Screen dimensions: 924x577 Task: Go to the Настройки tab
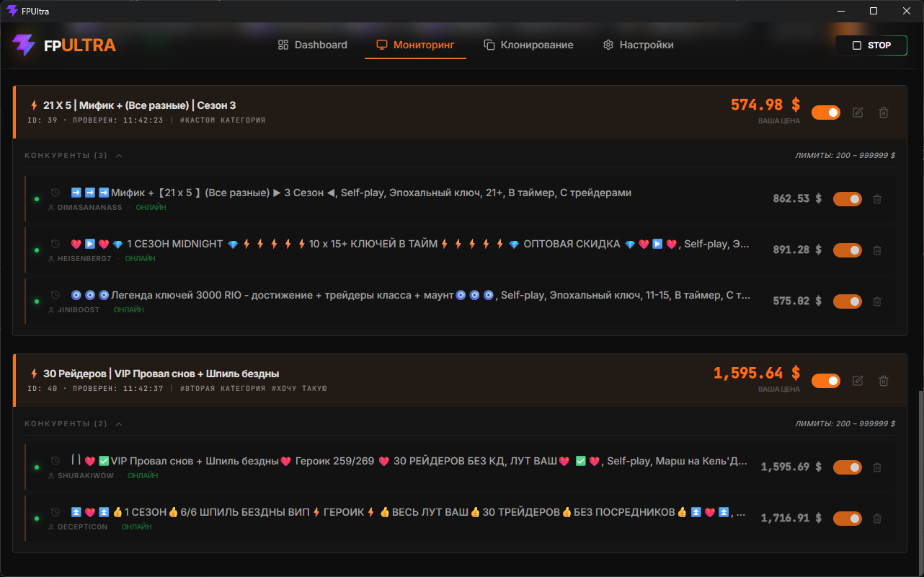coord(638,45)
